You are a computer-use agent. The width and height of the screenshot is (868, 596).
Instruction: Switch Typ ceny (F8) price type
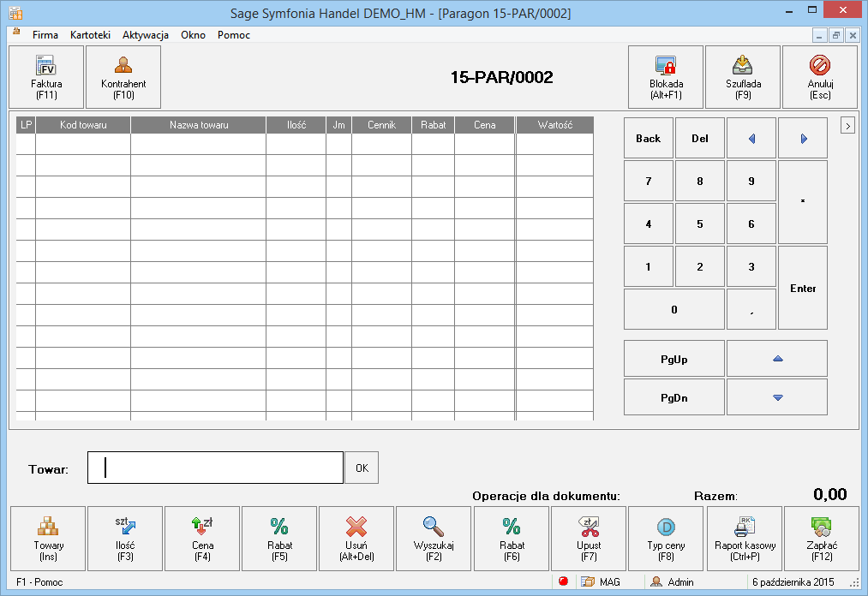coord(666,539)
